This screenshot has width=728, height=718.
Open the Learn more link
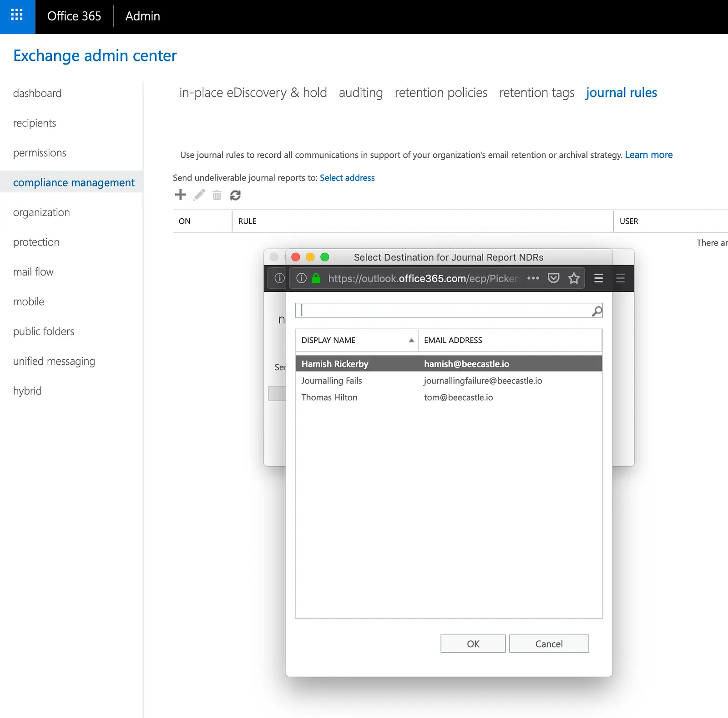click(649, 155)
